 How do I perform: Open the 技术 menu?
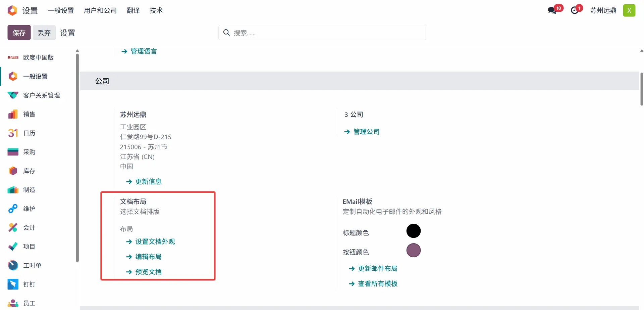tap(156, 10)
